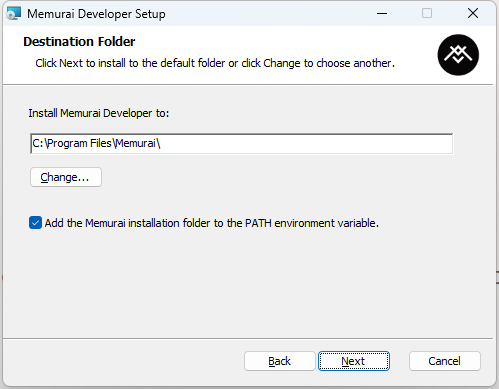Place cursor at the "C:\" start of path
Image resolution: width=499 pixels, height=389 pixels.
click(39, 144)
